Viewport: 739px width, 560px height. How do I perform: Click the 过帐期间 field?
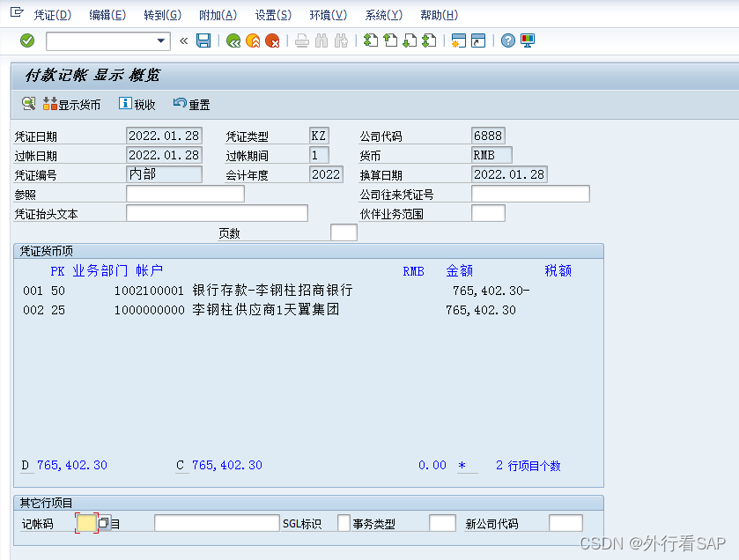coord(319,155)
